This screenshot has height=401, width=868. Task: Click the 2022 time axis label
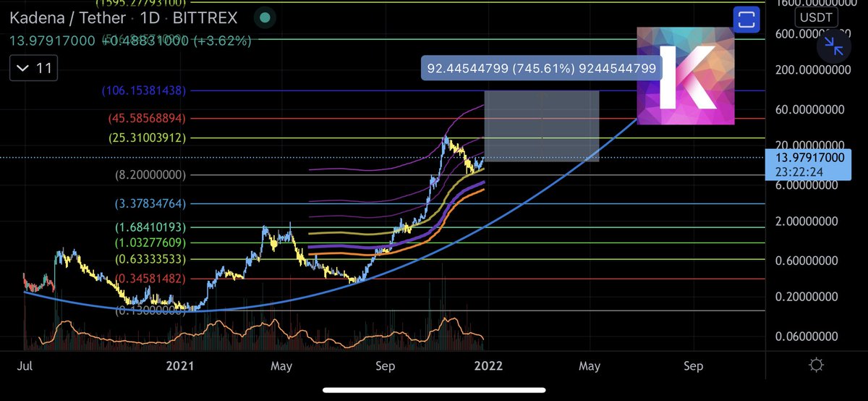[x=488, y=366]
